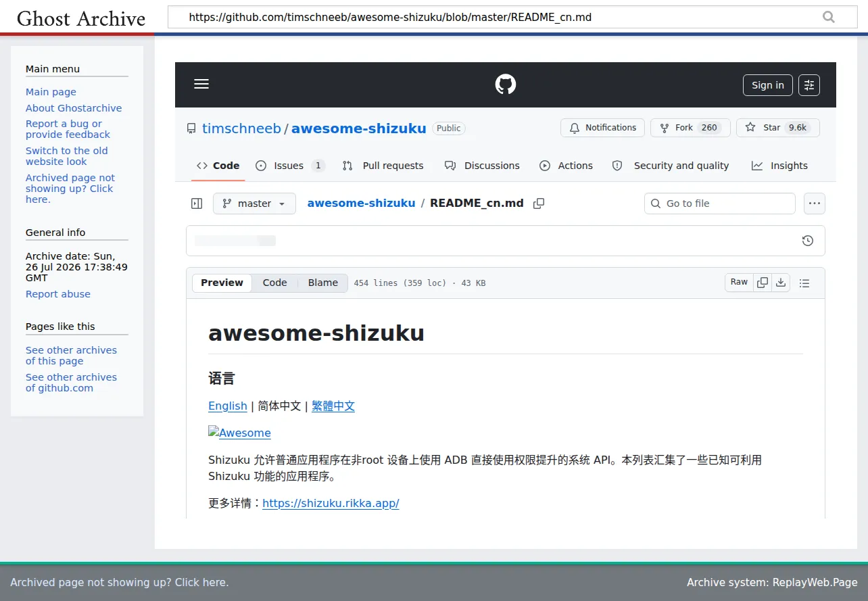Viewport: 868px width, 601px height.
Task: Click the Sign in button
Action: (x=768, y=85)
